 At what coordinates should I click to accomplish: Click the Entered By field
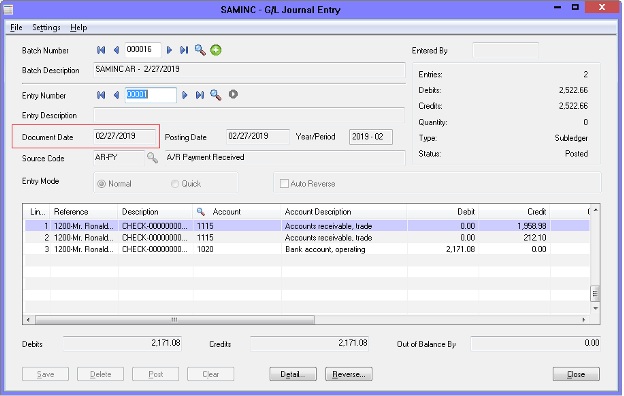click(x=505, y=51)
